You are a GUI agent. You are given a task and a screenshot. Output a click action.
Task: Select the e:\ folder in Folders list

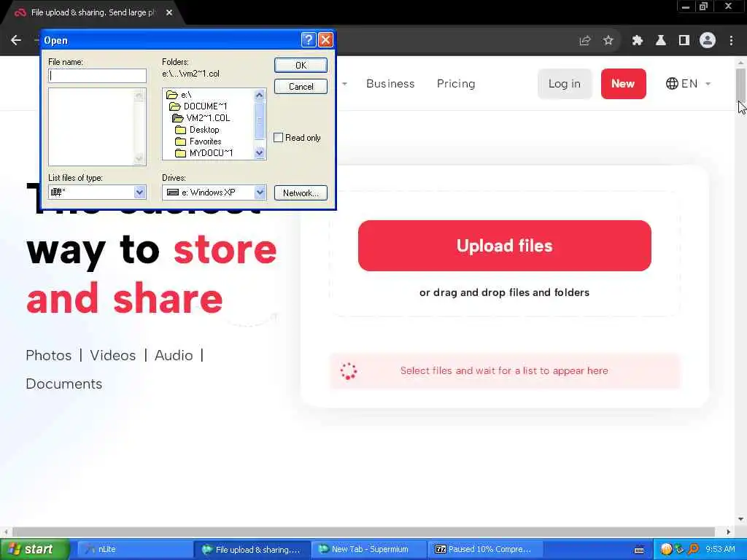[179, 95]
